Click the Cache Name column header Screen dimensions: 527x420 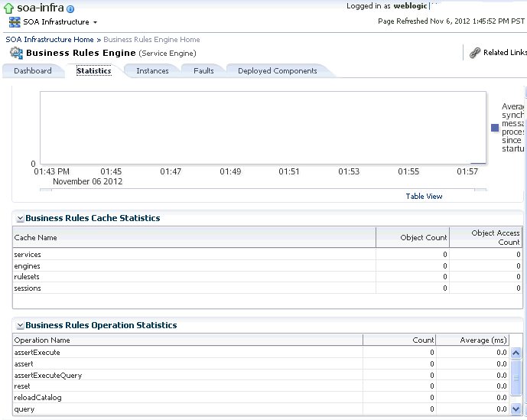[194, 238]
